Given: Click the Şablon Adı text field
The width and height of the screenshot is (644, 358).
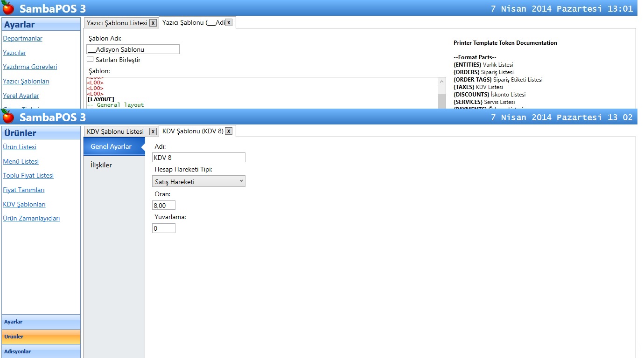Looking at the screenshot, I should pos(133,49).
